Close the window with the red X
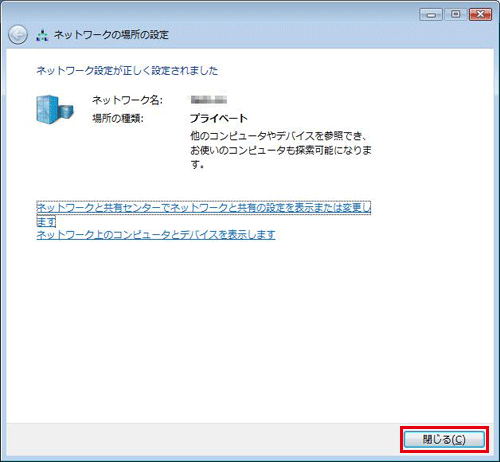The width and height of the screenshot is (500, 462). click(480, 14)
